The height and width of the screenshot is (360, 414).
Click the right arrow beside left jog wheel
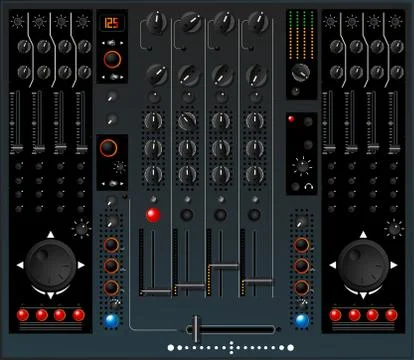tap(81, 265)
